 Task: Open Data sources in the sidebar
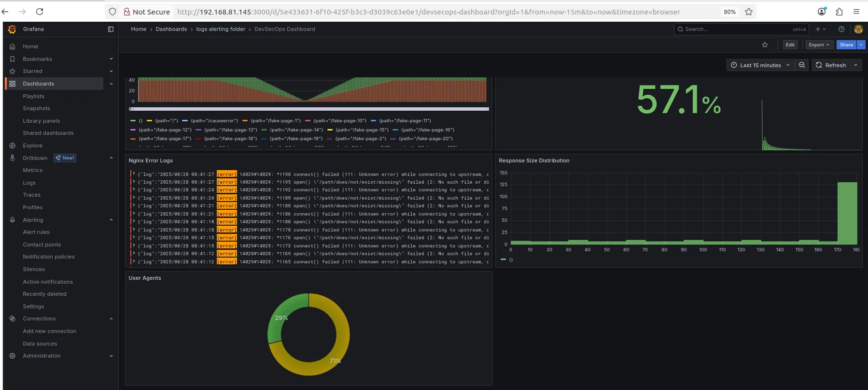point(40,344)
